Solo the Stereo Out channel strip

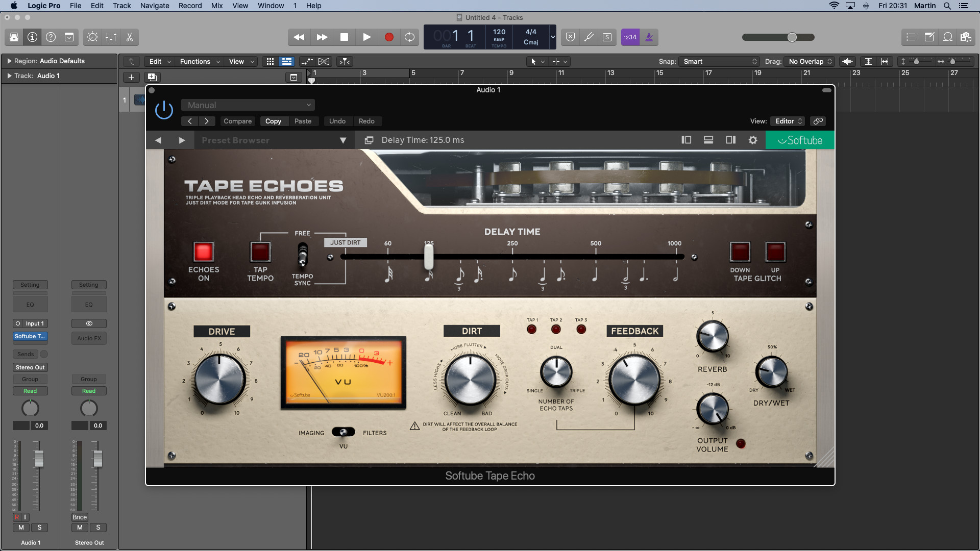tap(98, 528)
